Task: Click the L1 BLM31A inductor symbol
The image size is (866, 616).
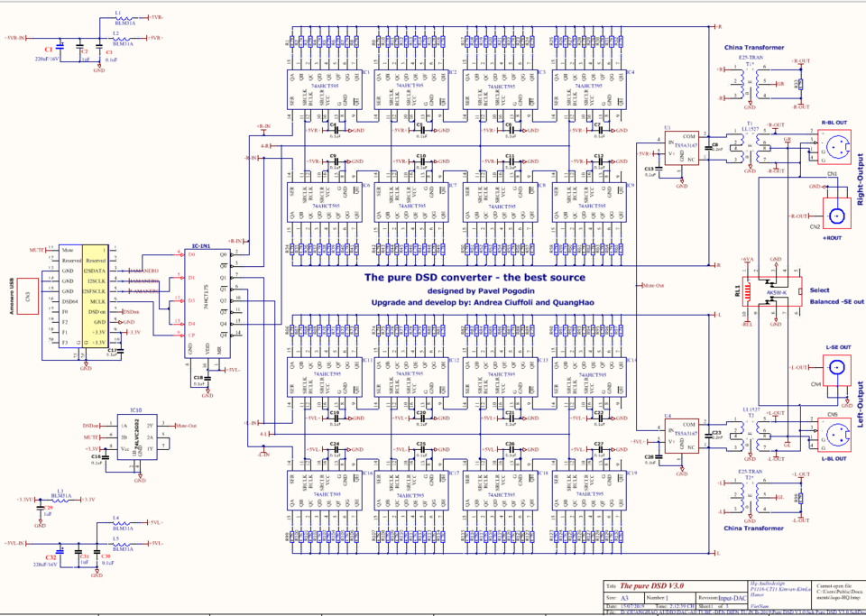Action: pyautogui.click(x=122, y=17)
